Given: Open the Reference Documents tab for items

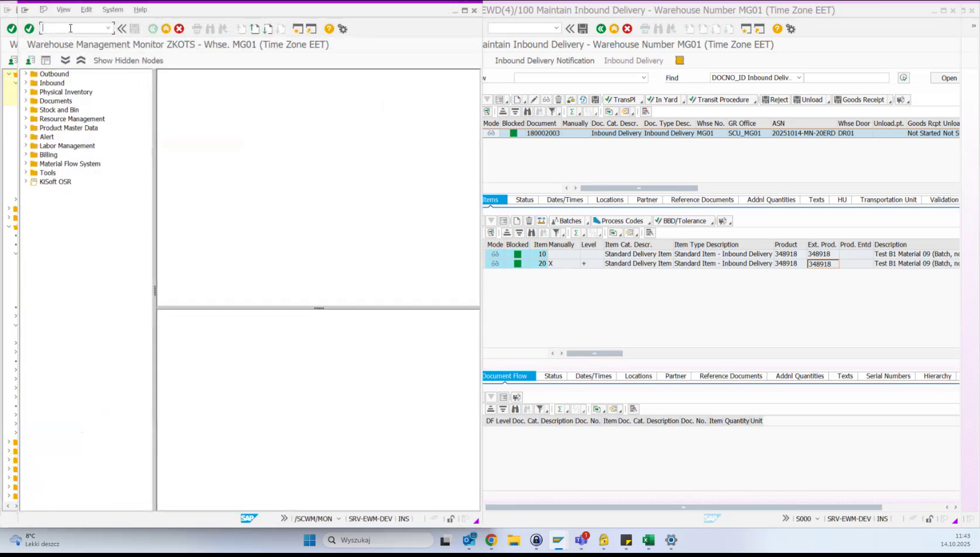Looking at the screenshot, I should [x=701, y=200].
